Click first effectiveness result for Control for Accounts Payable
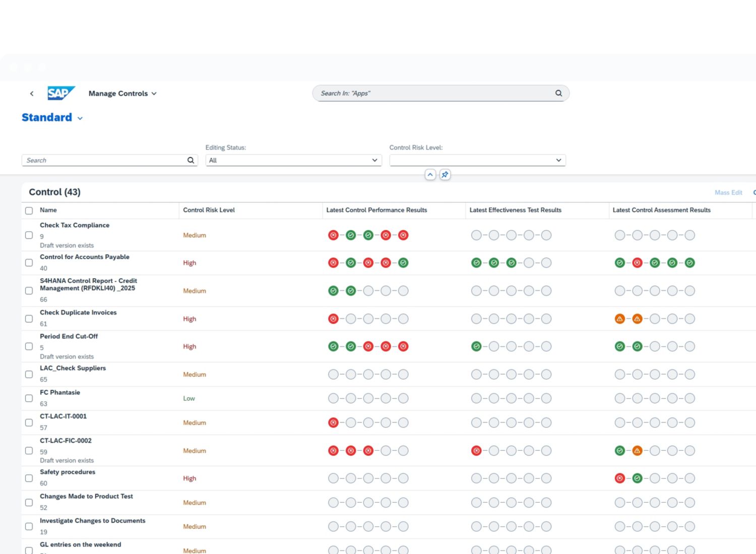The image size is (756, 554). pos(476,263)
